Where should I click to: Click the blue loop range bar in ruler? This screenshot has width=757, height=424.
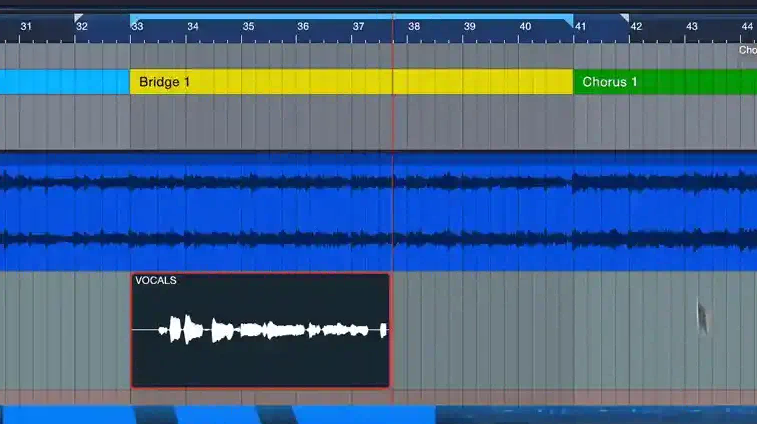[351, 17]
